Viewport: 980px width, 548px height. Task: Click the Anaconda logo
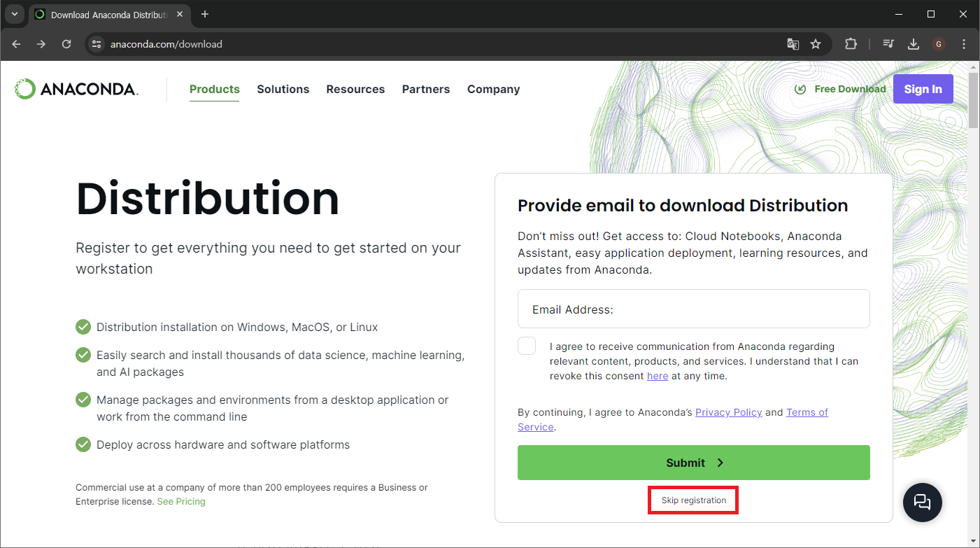tap(76, 89)
